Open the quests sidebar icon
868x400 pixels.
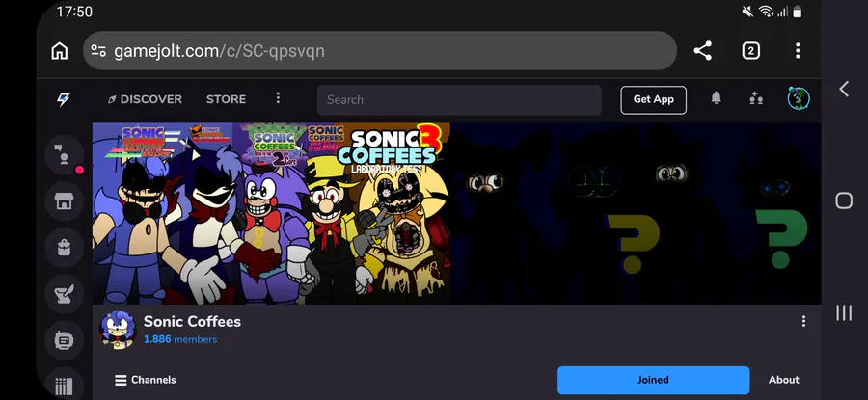(x=65, y=294)
